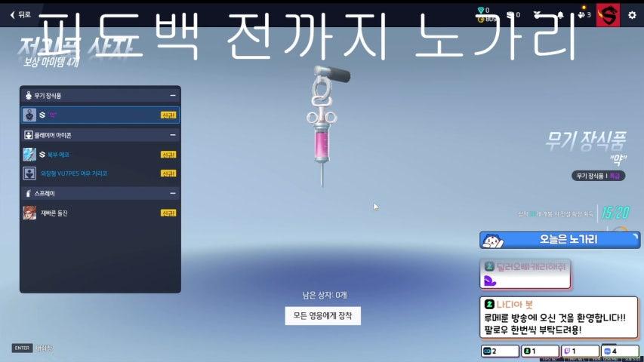
Task: Go back with the 뒤로 button
Action: click(x=20, y=14)
